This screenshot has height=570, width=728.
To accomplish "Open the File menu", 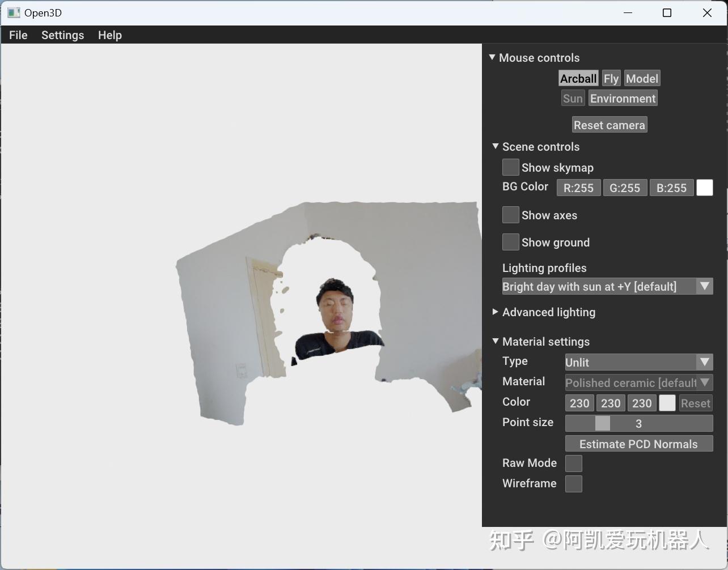I will tap(18, 35).
